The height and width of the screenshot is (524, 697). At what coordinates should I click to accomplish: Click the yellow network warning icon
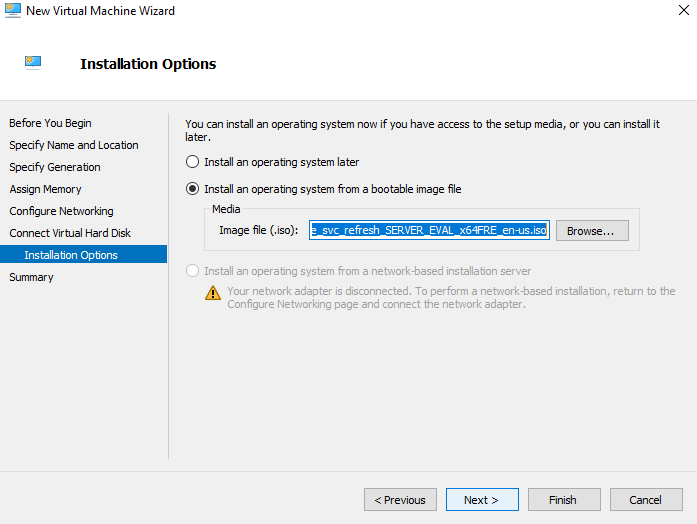[x=213, y=293]
